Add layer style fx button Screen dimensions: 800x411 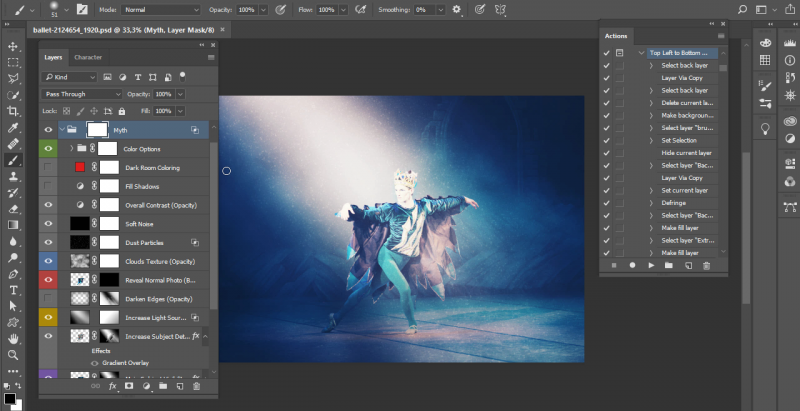(113, 386)
